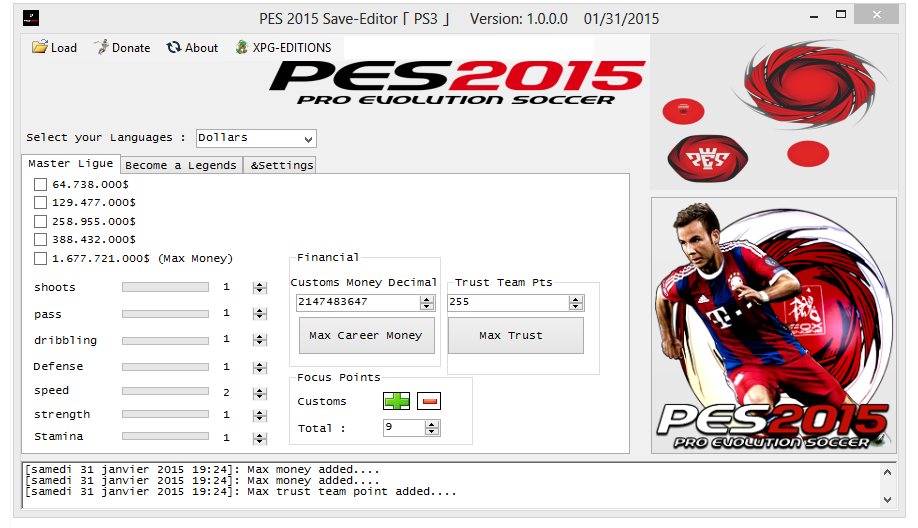Click the Donate toolbar icon
This screenshot has width=918, height=528.
(x=101, y=47)
